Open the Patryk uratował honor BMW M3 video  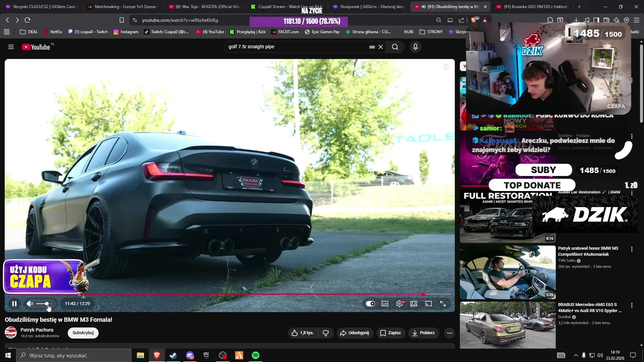click(508, 272)
